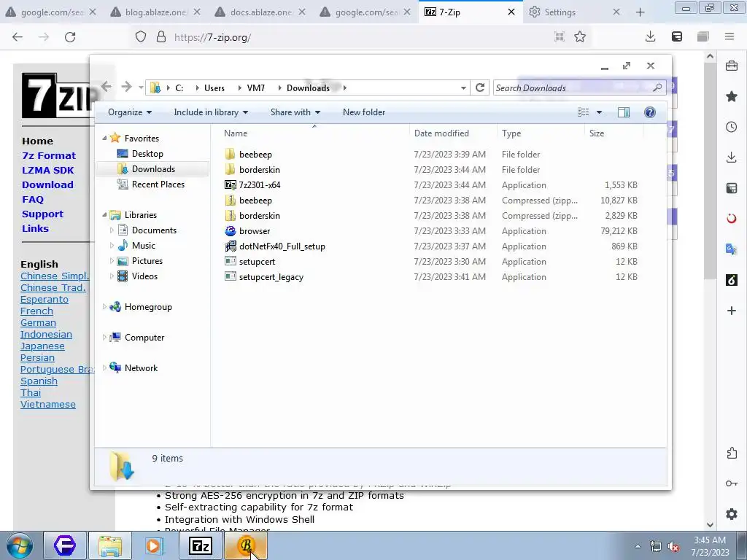This screenshot has width=747, height=560.
Task: Click the key icon in browser sidebar
Action: (732, 484)
